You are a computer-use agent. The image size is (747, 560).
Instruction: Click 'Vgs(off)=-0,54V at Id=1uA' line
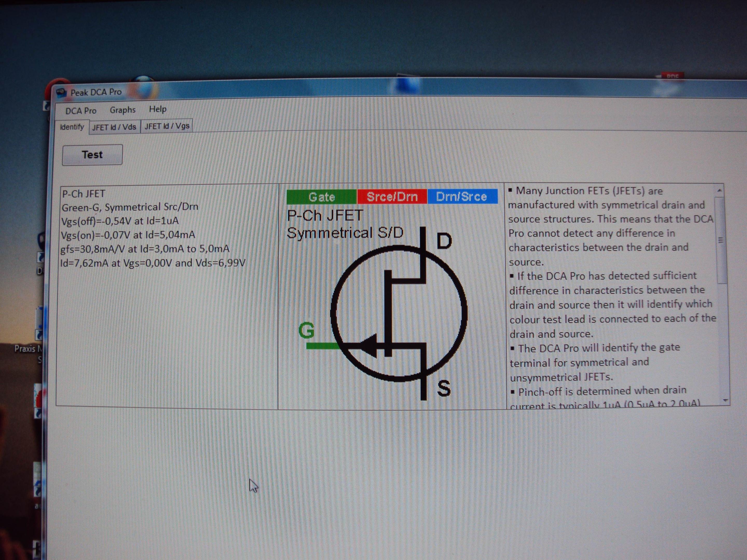(120, 221)
